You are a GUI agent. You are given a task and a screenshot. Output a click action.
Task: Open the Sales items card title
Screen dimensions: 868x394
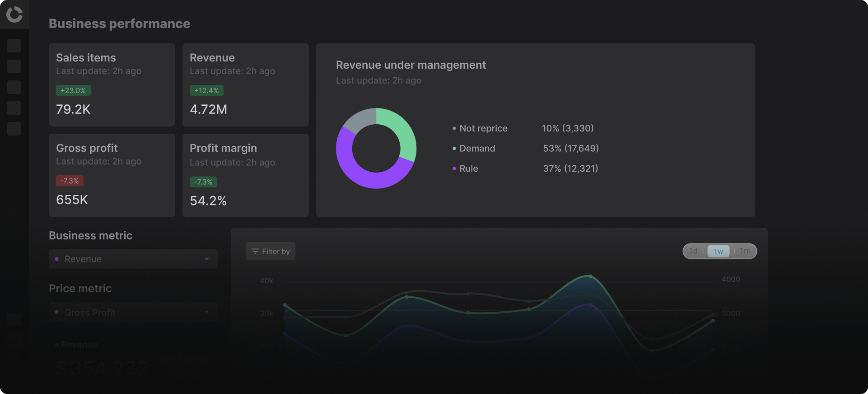[x=86, y=58]
